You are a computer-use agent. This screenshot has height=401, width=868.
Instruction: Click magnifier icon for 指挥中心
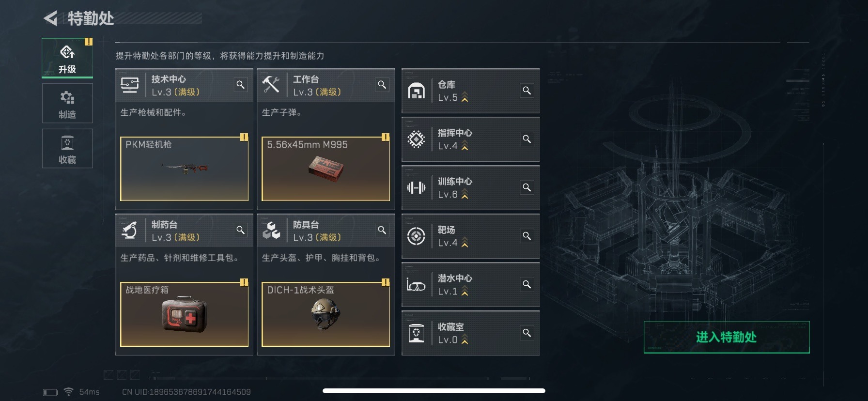527,139
